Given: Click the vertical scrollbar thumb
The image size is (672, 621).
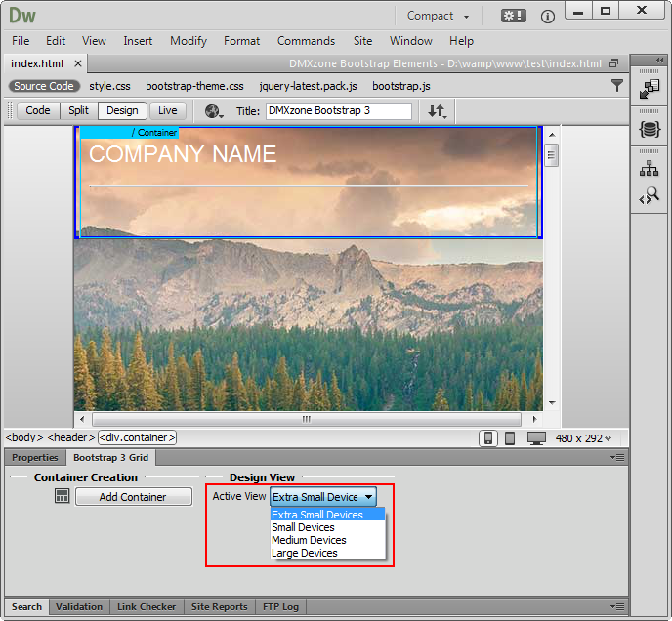Looking at the screenshot, I should point(551,155).
